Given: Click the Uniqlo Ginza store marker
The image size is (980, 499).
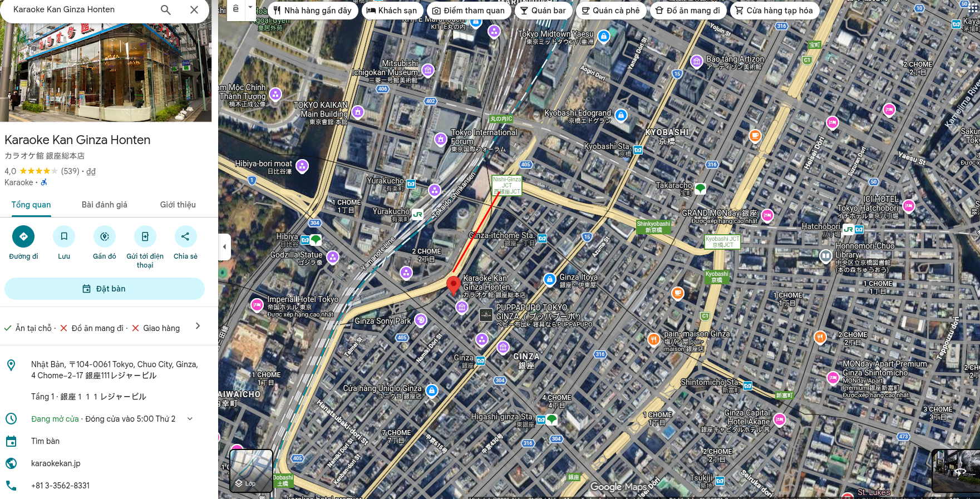Looking at the screenshot, I should (x=432, y=391).
